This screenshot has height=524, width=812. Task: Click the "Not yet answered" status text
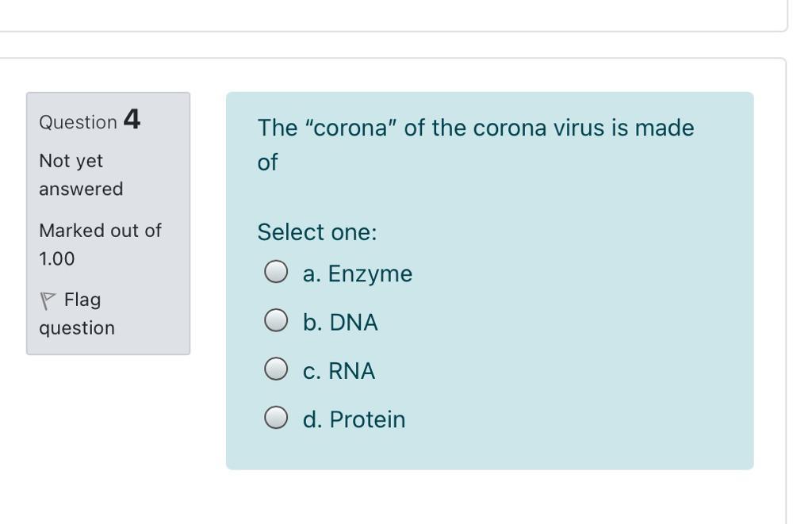tap(80, 174)
